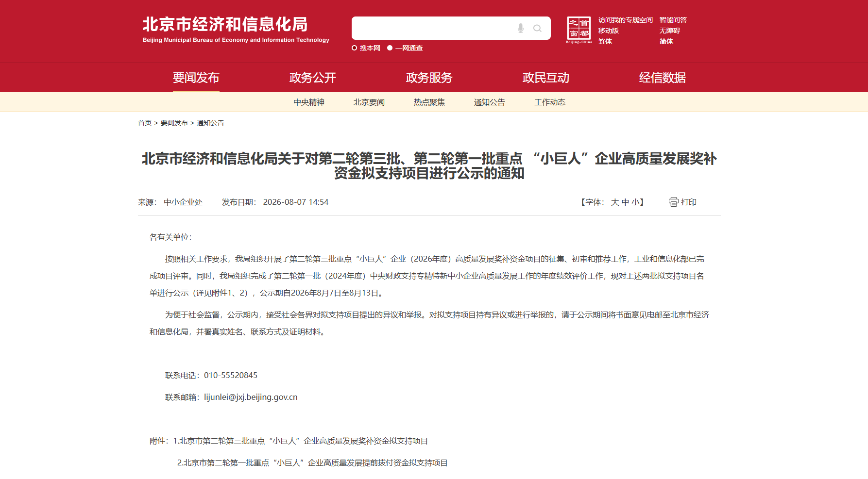
Task: Click the Beijing-China capital window logo
Action: pyautogui.click(x=579, y=30)
